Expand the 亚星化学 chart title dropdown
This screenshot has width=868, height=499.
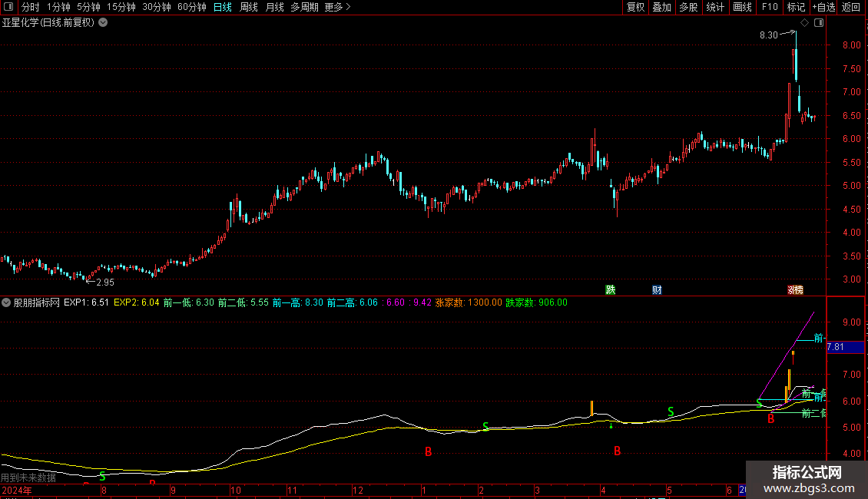coord(103,22)
